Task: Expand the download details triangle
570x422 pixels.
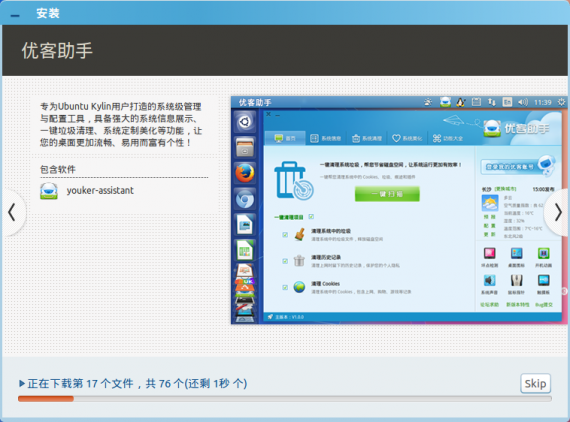Action: [22, 383]
